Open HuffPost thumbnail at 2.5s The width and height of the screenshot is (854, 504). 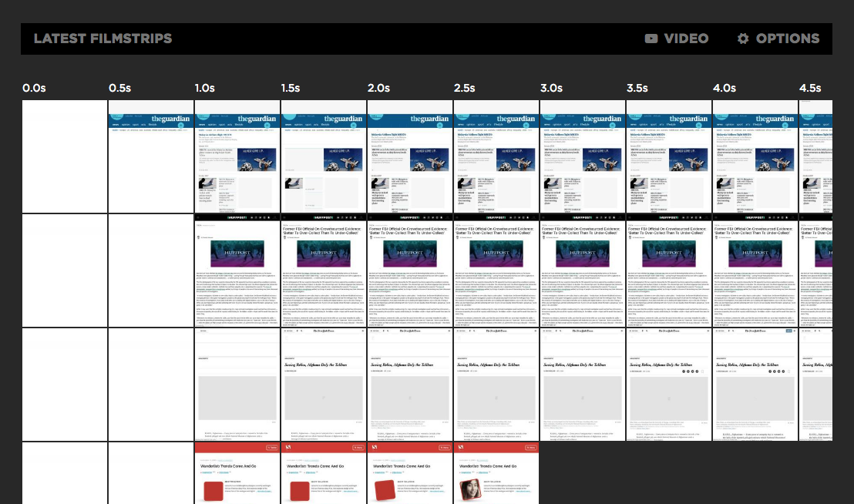496,270
